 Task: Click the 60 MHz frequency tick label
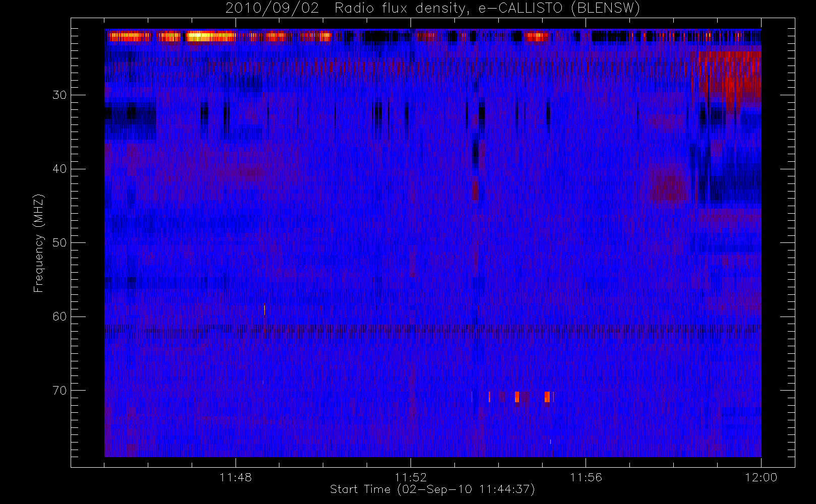60,316
